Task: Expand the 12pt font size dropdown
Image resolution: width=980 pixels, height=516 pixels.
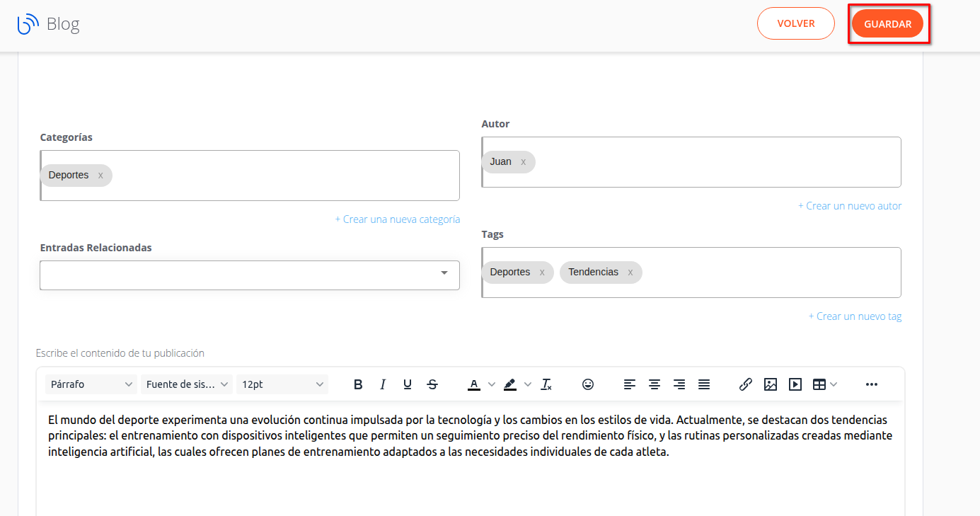Action: click(x=282, y=384)
